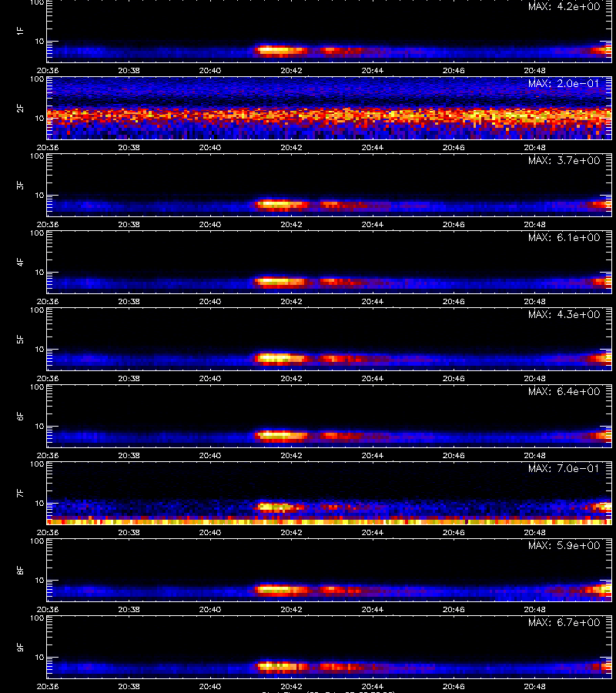Click the 2F panel axis label
The height and width of the screenshot is (693, 616).
pos(20,109)
